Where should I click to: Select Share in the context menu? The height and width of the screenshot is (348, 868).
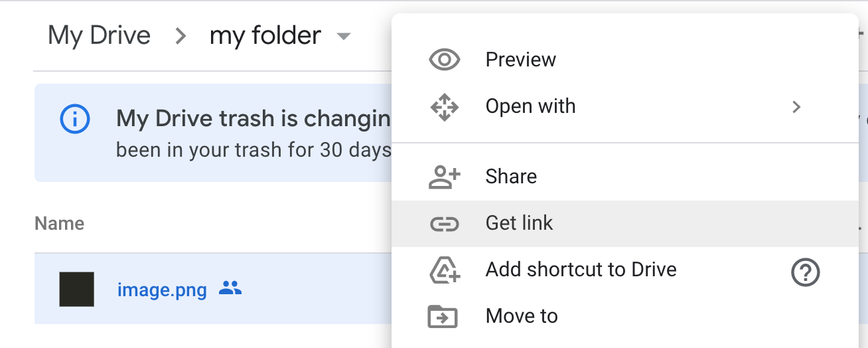click(511, 177)
